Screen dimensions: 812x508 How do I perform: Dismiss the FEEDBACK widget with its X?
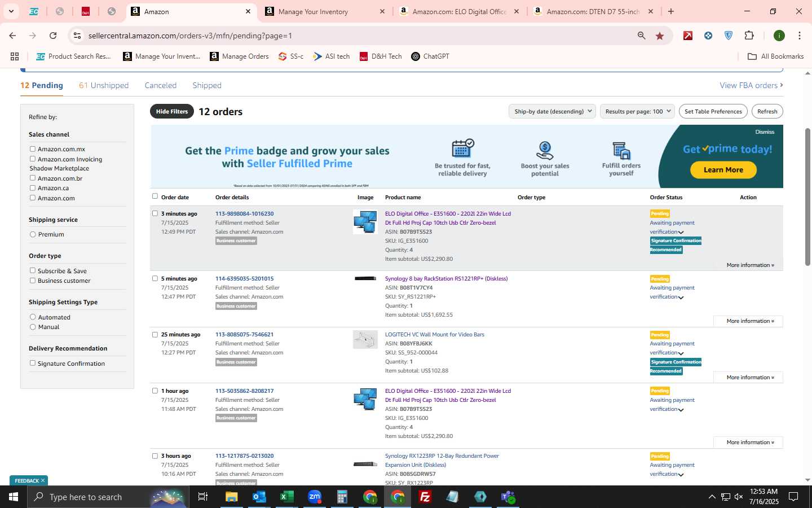tap(43, 480)
